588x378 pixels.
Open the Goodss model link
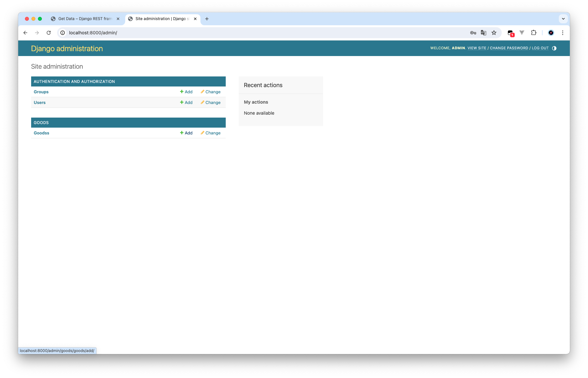point(42,133)
